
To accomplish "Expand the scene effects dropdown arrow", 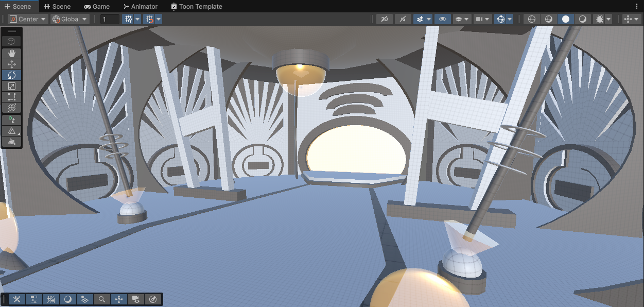I will click(429, 19).
